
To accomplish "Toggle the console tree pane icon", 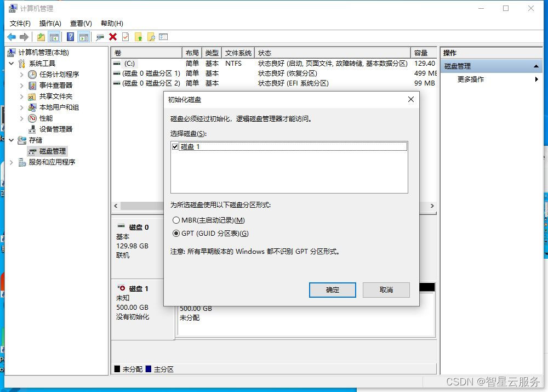I will click(54, 37).
